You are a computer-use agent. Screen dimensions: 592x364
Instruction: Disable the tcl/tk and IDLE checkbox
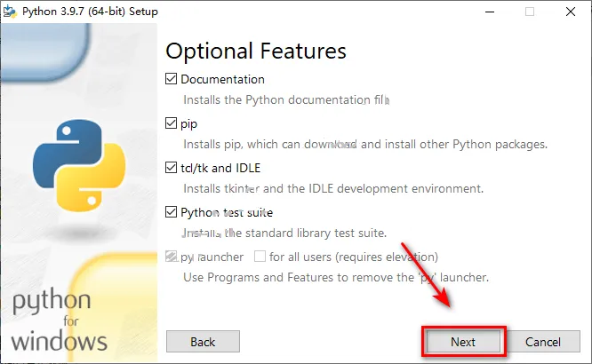coord(171,168)
